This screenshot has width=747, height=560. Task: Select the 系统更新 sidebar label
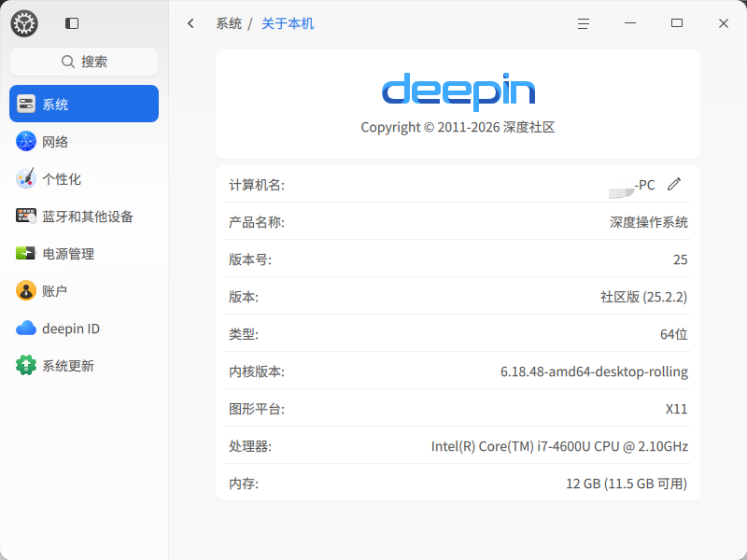tap(68, 366)
